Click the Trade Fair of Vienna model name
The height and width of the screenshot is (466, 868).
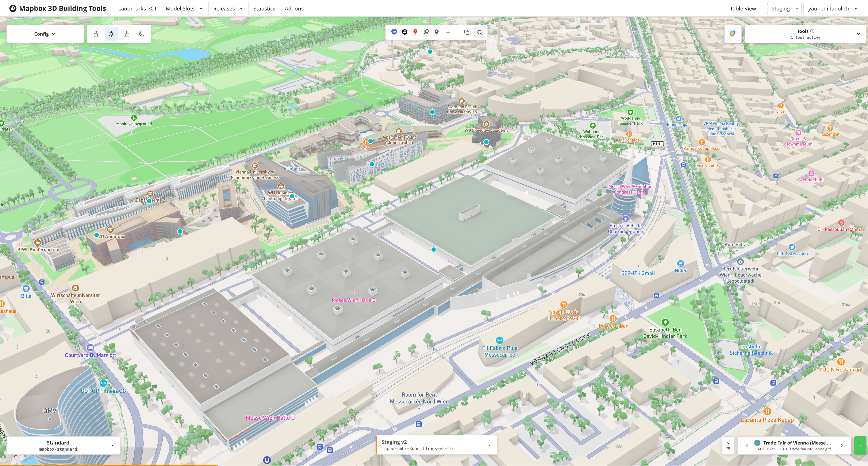(797, 443)
